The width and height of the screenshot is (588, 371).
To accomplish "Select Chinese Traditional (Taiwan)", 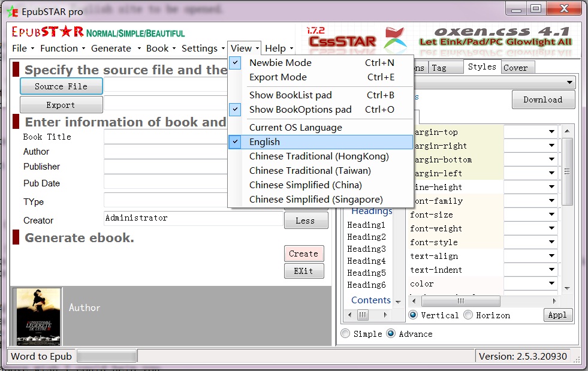I will [x=321, y=171].
